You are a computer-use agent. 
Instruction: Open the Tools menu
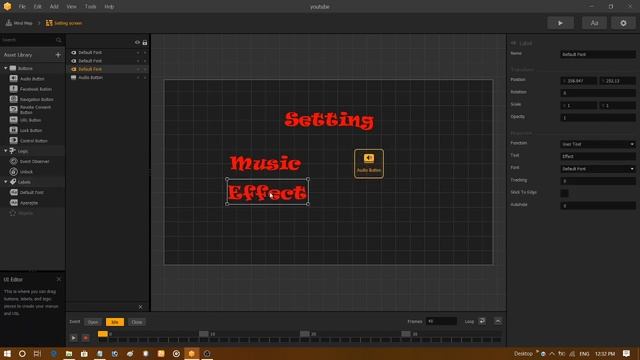(x=90, y=7)
